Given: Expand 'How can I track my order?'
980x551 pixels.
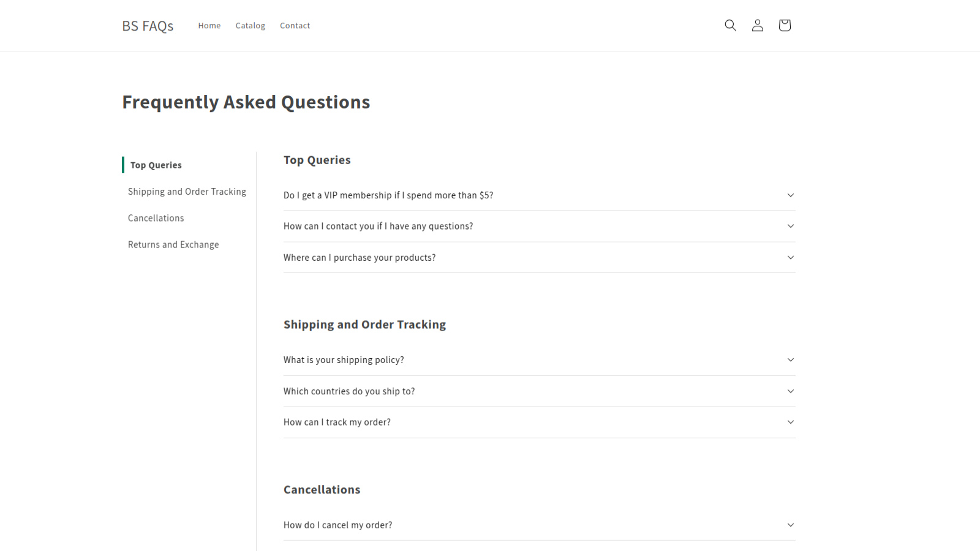Looking at the screenshot, I should coord(538,422).
